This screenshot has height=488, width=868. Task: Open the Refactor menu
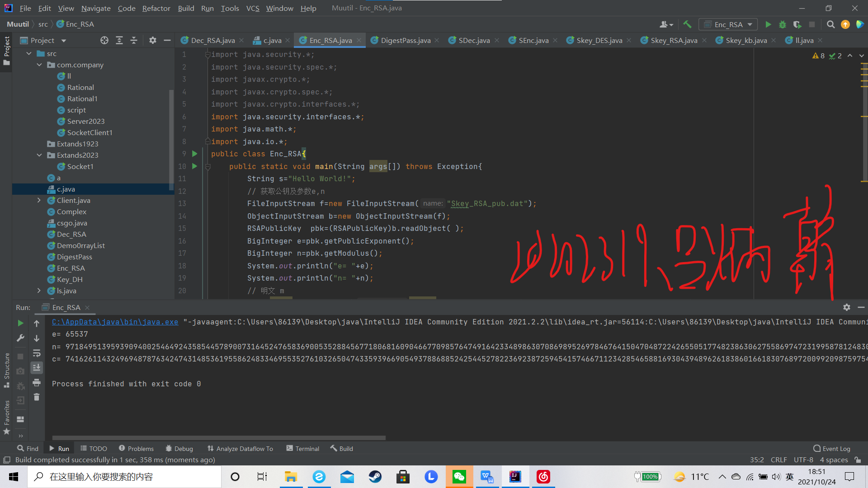coord(156,8)
